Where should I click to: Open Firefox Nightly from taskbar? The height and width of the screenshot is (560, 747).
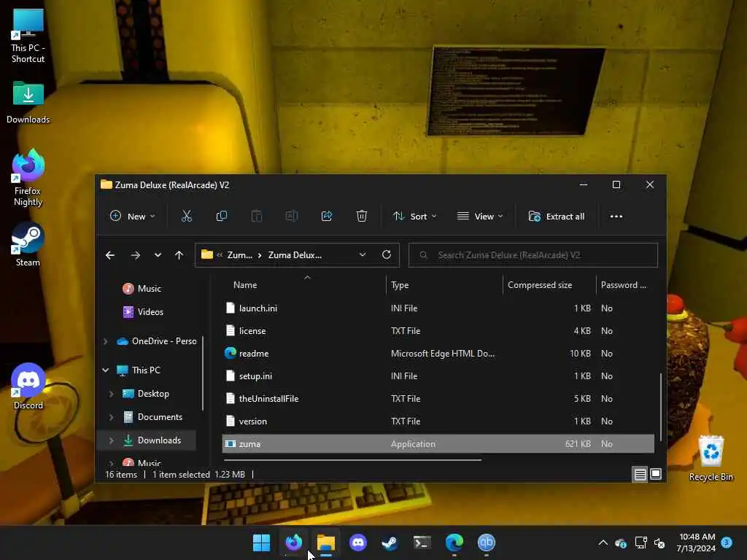pos(293,542)
